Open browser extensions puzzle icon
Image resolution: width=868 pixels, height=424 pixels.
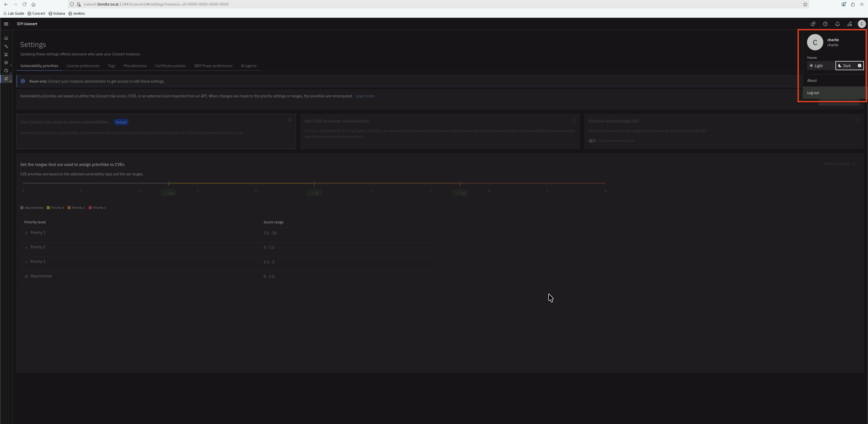[x=853, y=4]
